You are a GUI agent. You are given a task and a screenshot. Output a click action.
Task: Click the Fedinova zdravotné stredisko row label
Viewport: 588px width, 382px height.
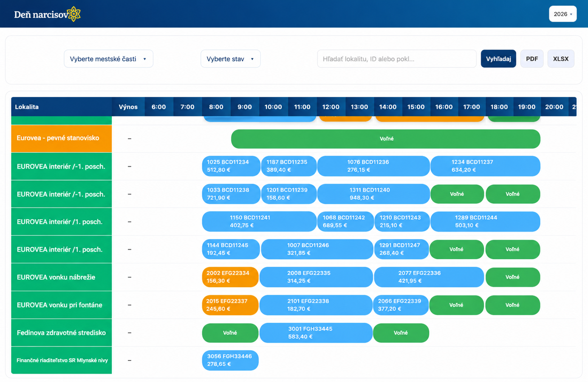point(62,333)
